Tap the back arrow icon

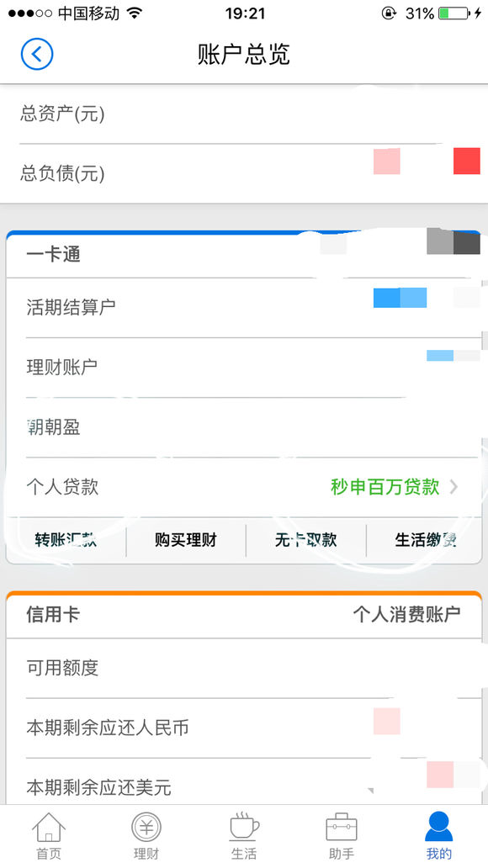click(37, 54)
